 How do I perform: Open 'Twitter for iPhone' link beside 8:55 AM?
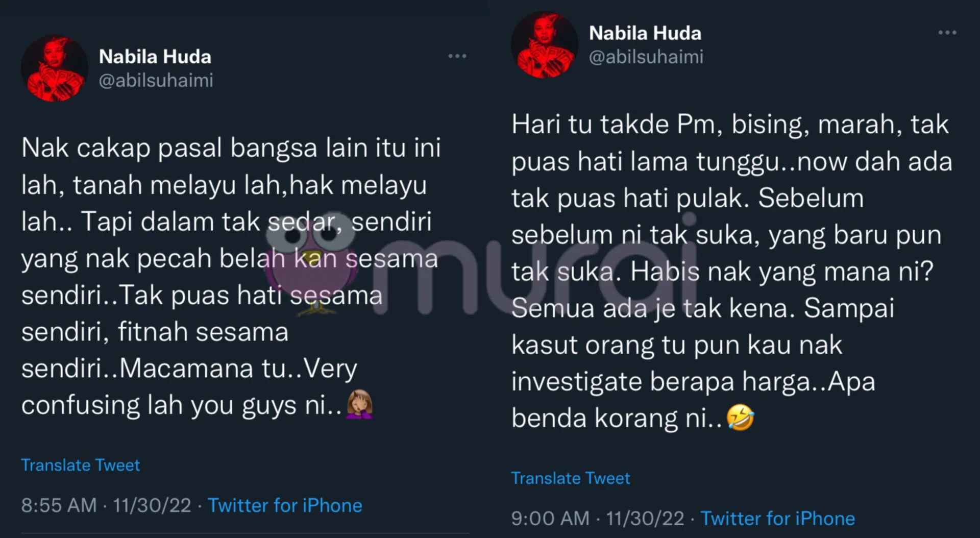(285, 505)
